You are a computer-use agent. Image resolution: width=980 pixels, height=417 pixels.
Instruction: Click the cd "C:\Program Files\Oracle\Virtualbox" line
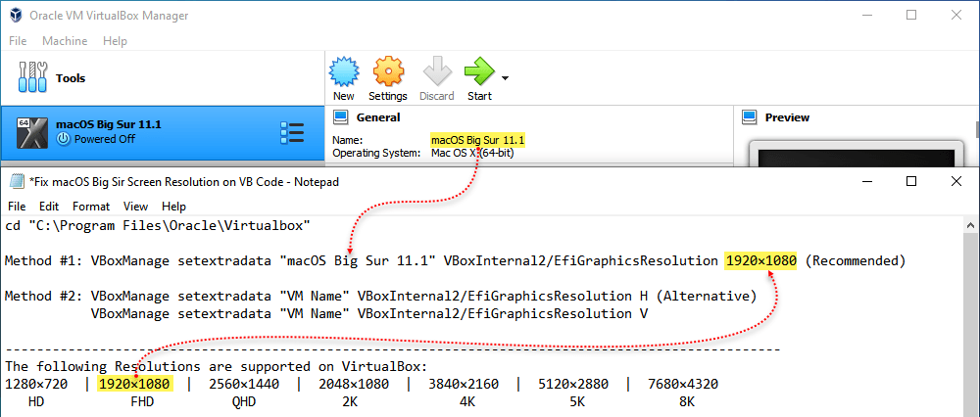coord(158,225)
